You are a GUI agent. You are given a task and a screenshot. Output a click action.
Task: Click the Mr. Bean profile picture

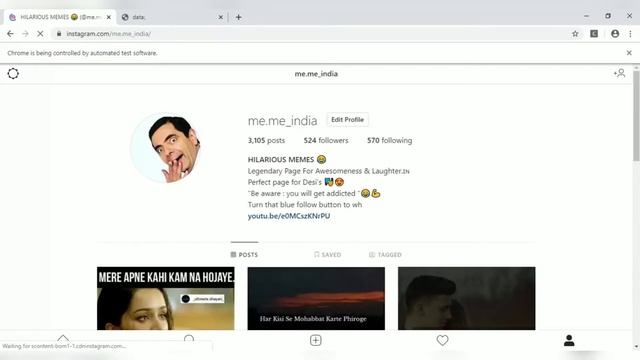click(x=165, y=148)
